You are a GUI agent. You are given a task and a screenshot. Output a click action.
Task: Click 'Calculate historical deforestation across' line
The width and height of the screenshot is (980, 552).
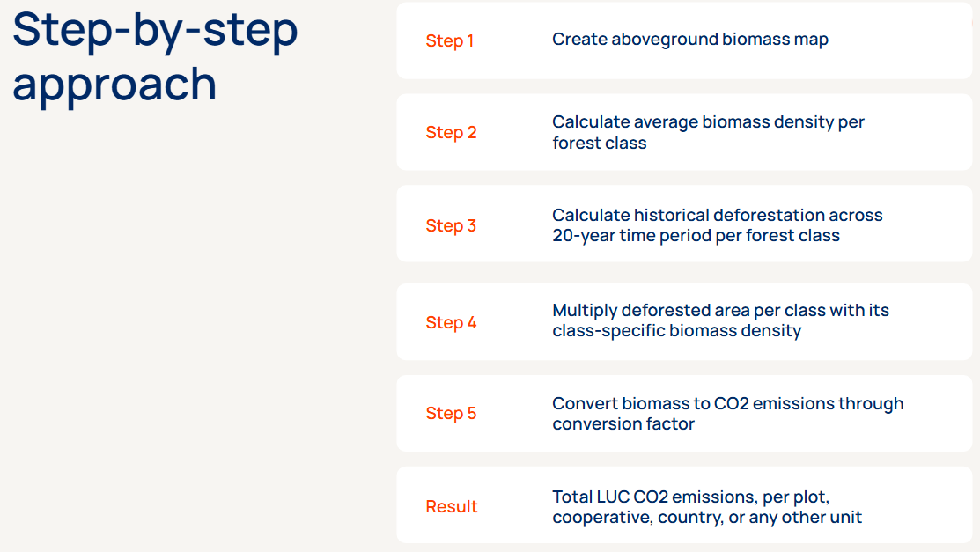(x=717, y=215)
